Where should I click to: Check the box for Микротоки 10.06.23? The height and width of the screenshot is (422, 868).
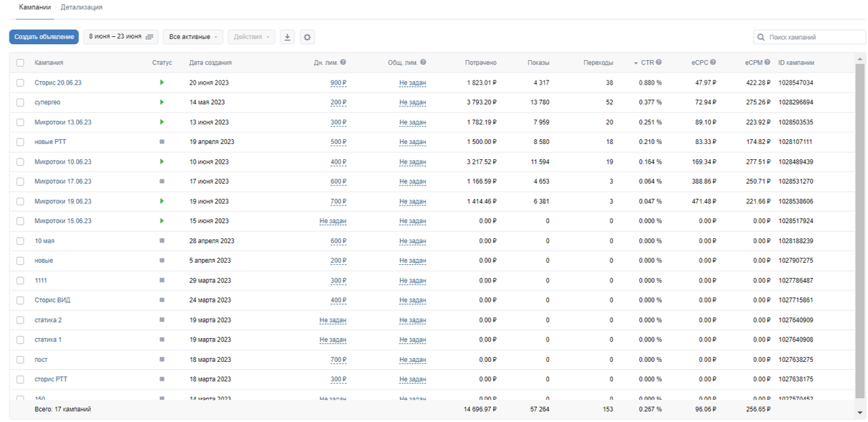[20, 161]
